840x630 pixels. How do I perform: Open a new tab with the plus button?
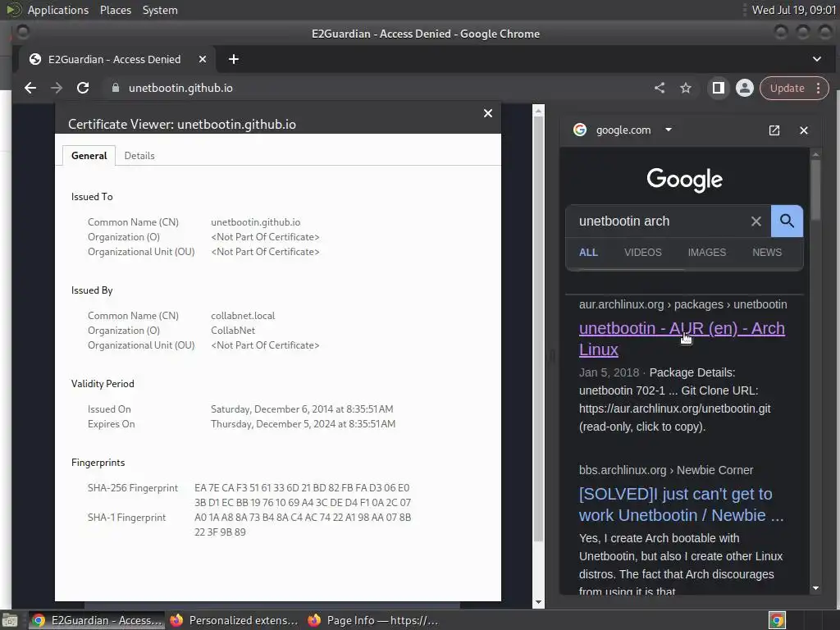[x=234, y=59]
